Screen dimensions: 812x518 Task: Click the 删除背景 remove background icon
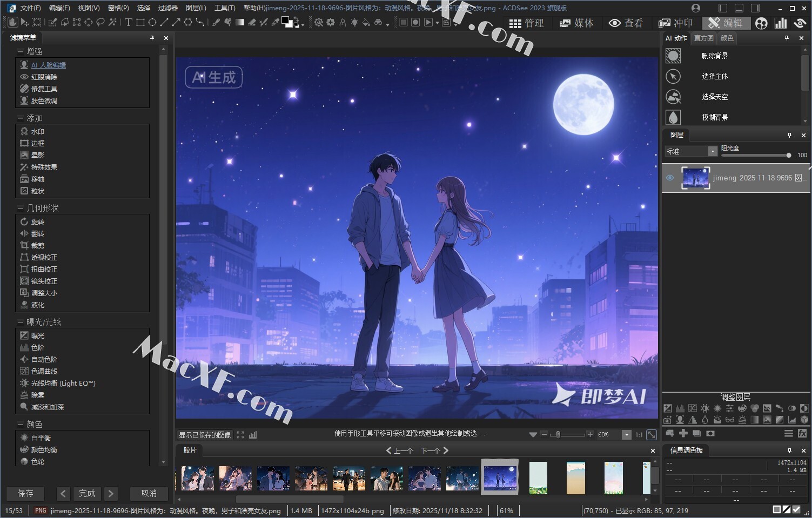673,56
